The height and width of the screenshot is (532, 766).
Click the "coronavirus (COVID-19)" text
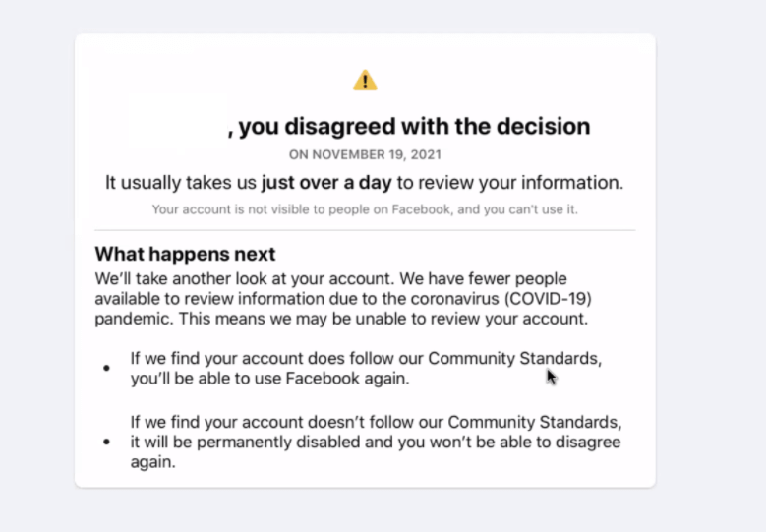point(501,299)
